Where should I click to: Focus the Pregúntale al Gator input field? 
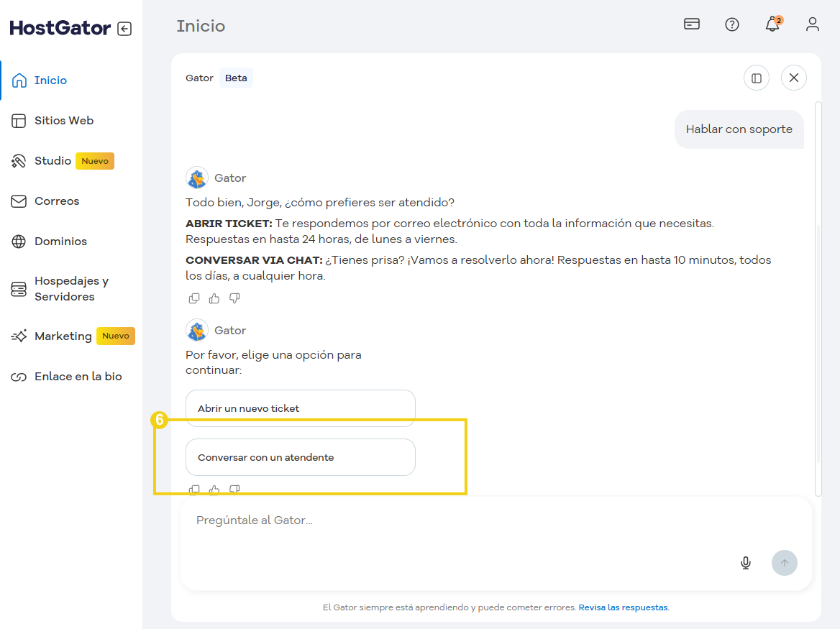pyautogui.click(x=460, y=520)
